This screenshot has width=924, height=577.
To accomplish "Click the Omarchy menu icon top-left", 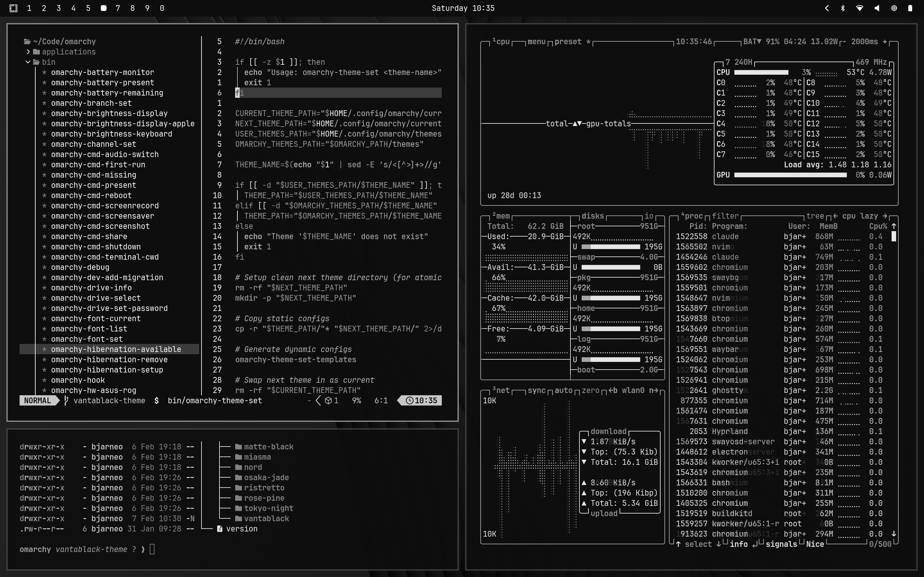I will point(13,8).
